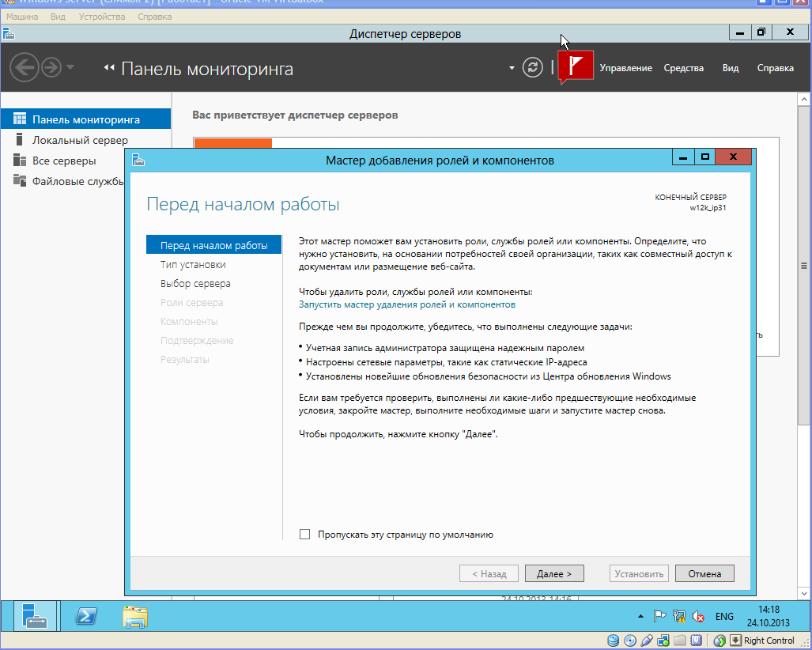
Task: Open VirtualBox Машина menu
Action: click(x=22, y=17)
